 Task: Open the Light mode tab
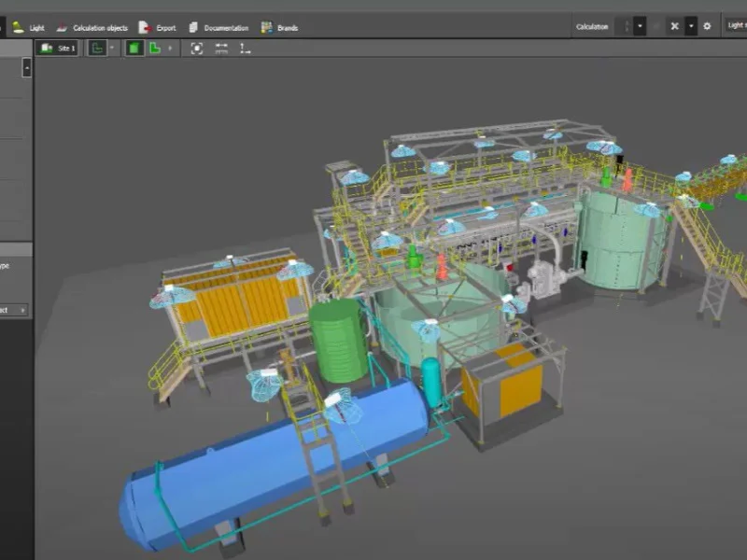click(x=29, y=28)
